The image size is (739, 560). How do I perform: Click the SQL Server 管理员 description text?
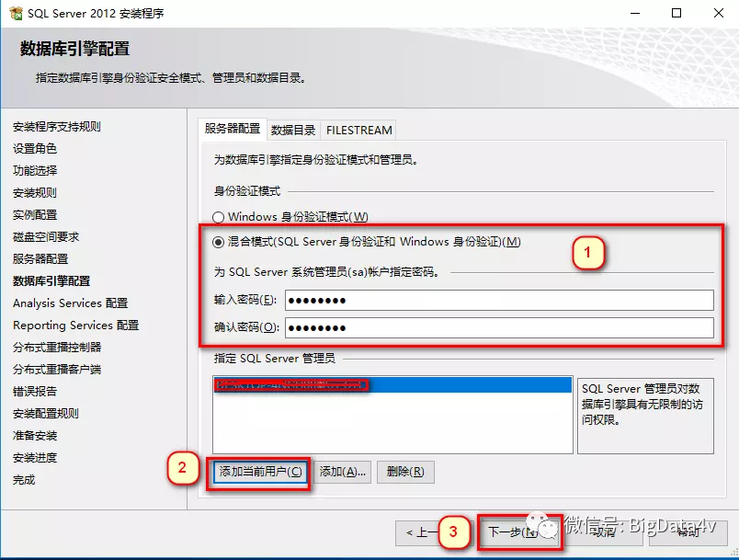642,404
